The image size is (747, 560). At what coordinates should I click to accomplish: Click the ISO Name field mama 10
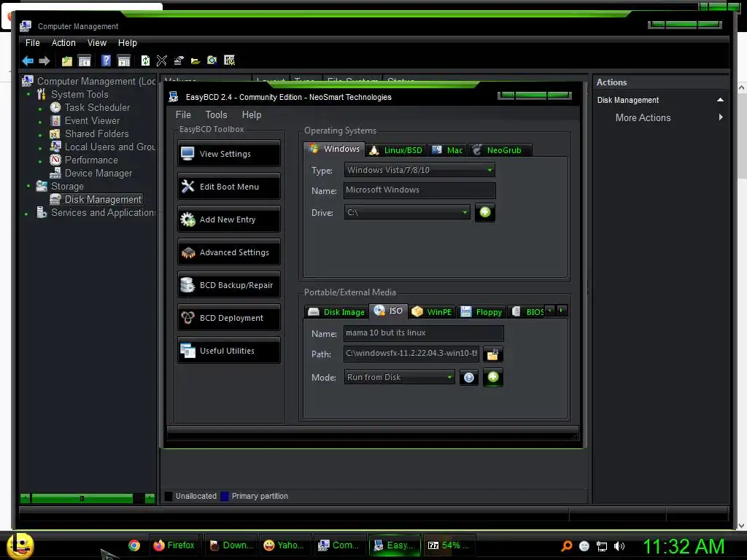pyautogui.click(x=423, y=332)
